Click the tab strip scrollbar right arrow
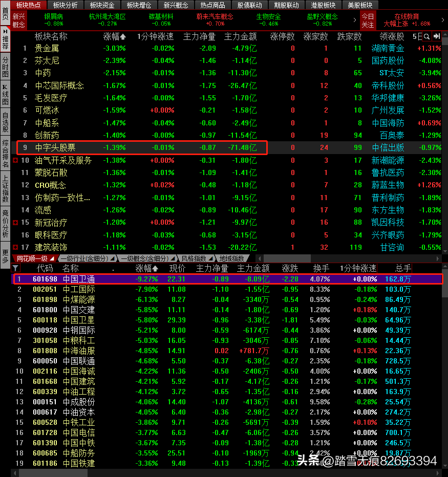 pos(437,258)
